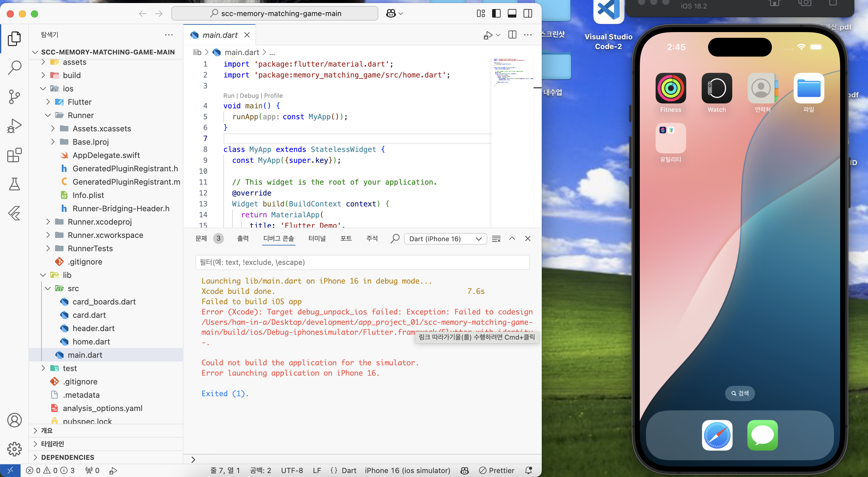
Task: Open Explorer panel more actions menu
Action: pyautogui.click(x=169, y=35)
